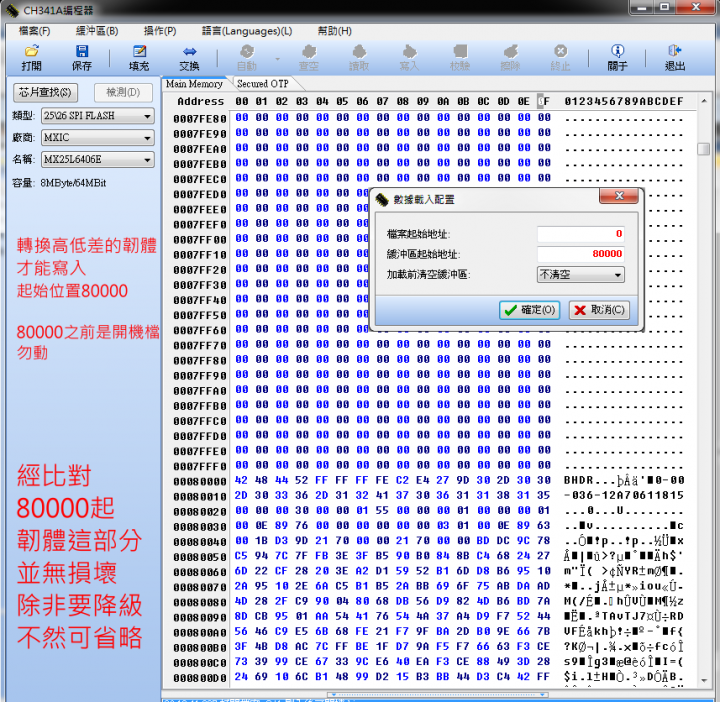Click the hex view scroll up arrow
This screenshot has width=720, height=702.
[x=704, y=101]
